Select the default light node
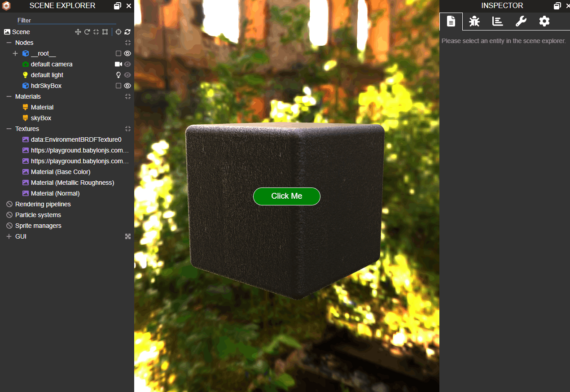570x392 pixels. 47,75
